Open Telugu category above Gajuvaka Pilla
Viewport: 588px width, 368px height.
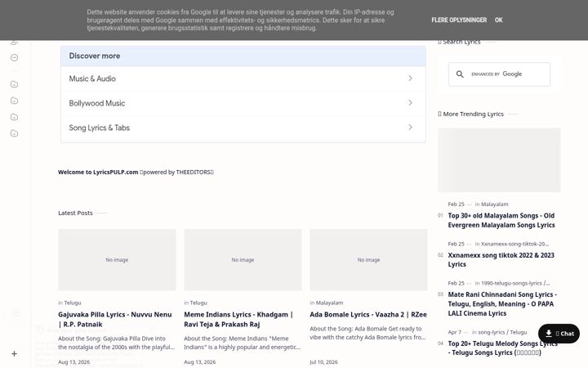(x=73, y=303)
